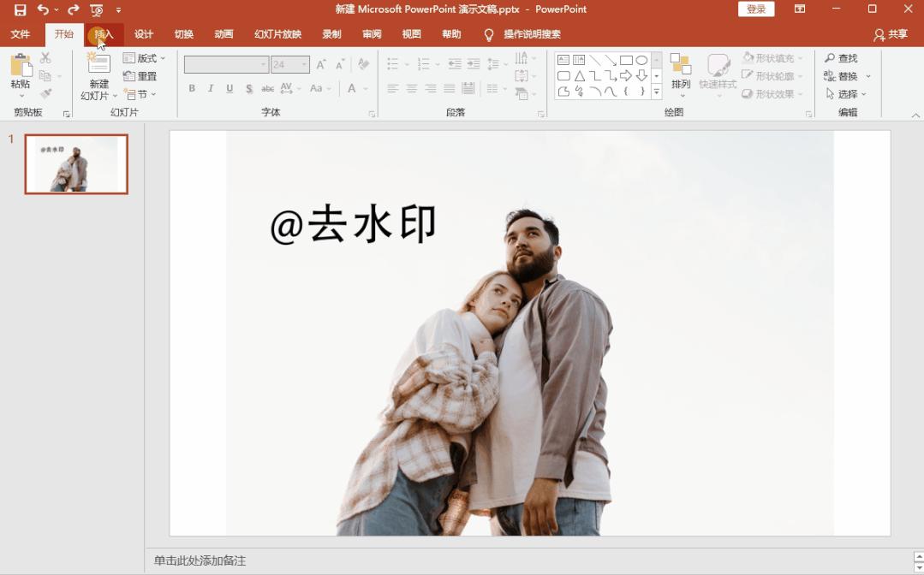Screen dimensions: 924x575
Task: Select the rectangle shape in the shapes gallery
Action: pos(626,60)
